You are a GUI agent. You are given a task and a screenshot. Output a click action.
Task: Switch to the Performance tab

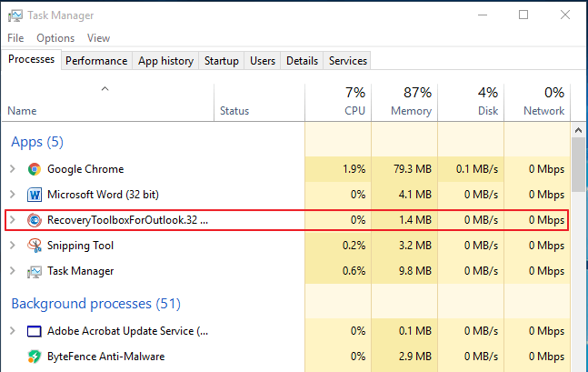[96, 61]
